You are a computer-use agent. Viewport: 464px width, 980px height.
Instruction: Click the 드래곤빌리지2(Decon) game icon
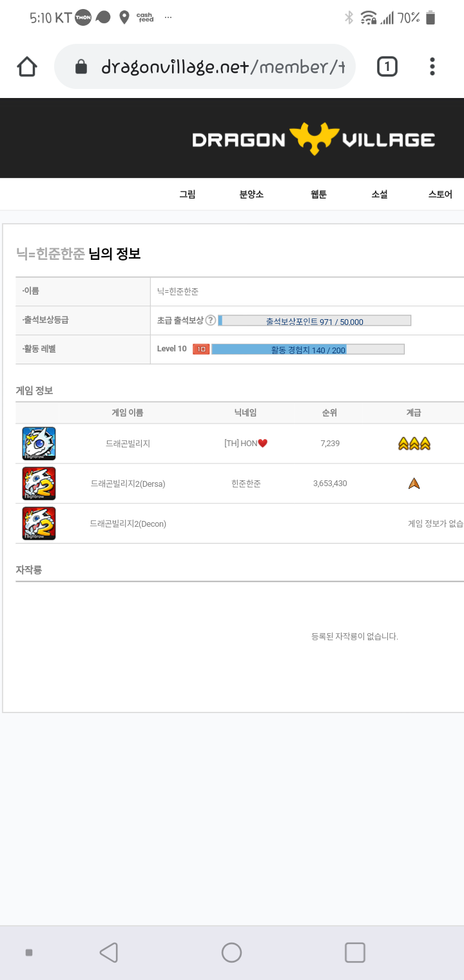click(39, 524)
